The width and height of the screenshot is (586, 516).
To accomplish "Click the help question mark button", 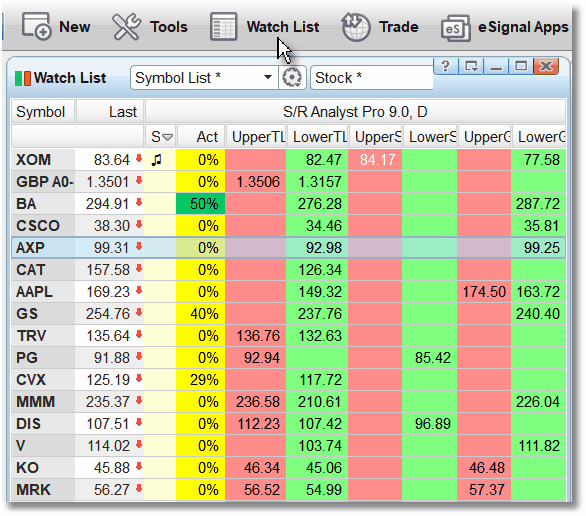I will 445,66.
